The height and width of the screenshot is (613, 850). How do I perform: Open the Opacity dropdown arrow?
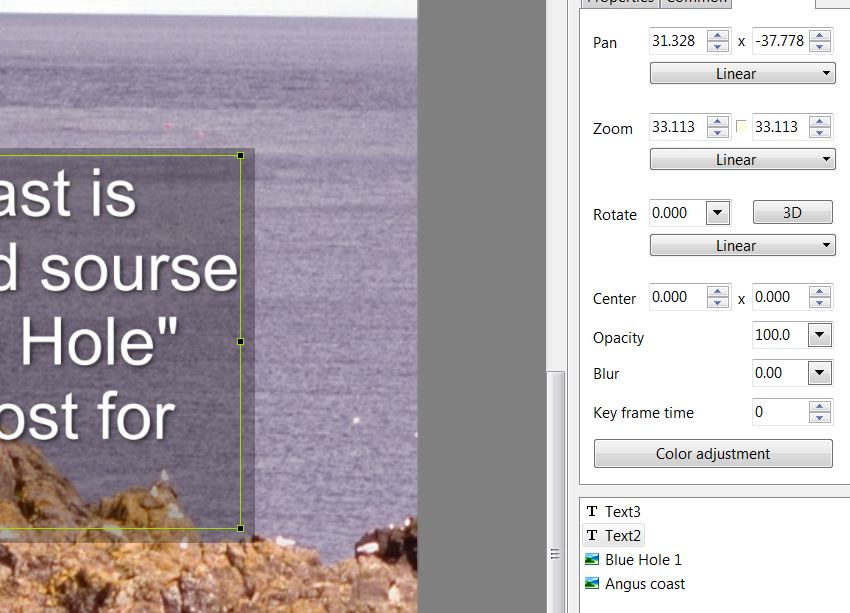(x=820, y=335)
